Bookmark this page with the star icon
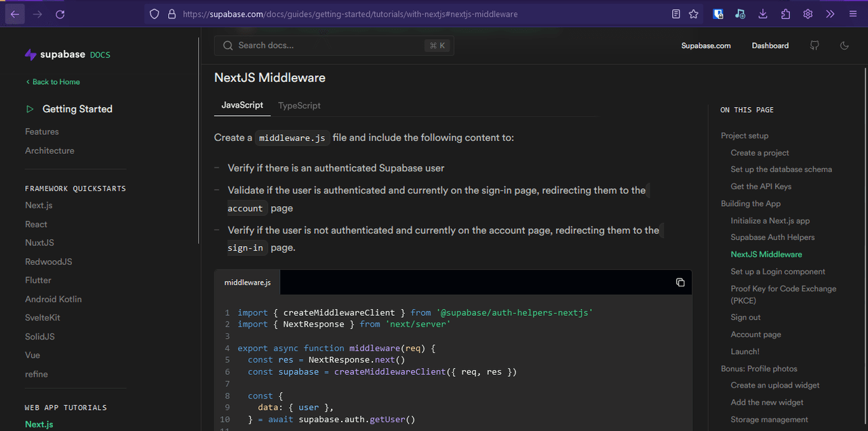This screenshot has height=431, width=868. [x=693, y=14]
